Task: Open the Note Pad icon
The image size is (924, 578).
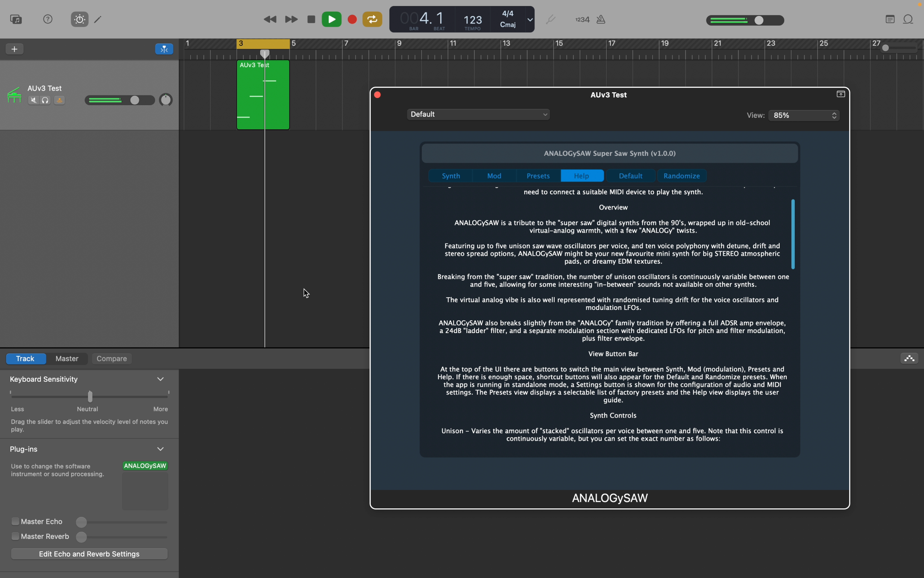Action: coord(890,20)
